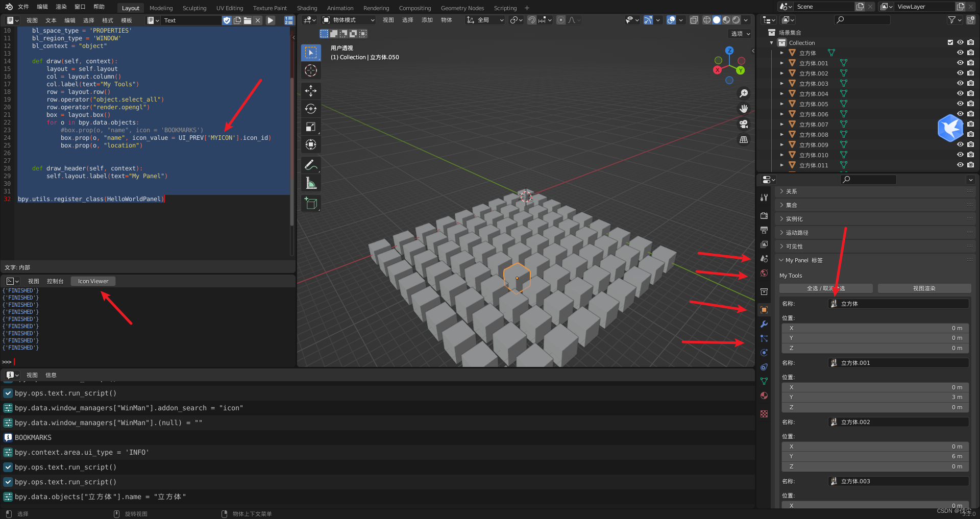Select the Measure ruler tool
980x519 pixels.
click(311, 183)
